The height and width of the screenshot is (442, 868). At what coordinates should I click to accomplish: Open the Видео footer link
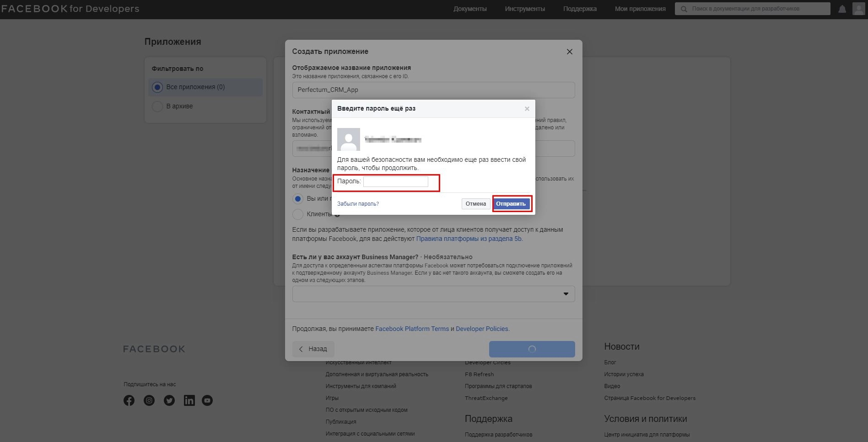tap(612, 386)
